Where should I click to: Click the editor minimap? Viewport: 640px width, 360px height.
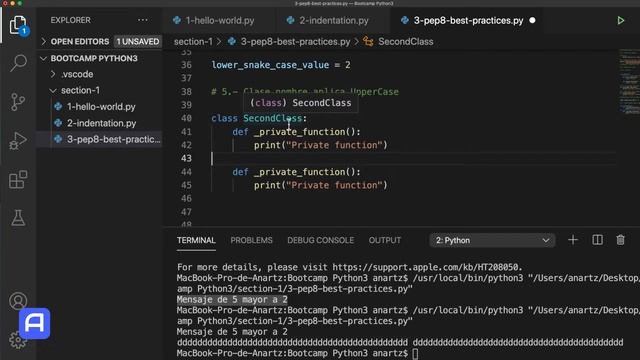click(x=629, y=82)
